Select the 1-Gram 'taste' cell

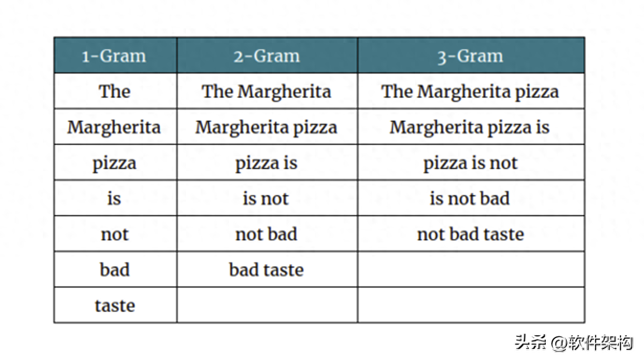tap(115, 305)
